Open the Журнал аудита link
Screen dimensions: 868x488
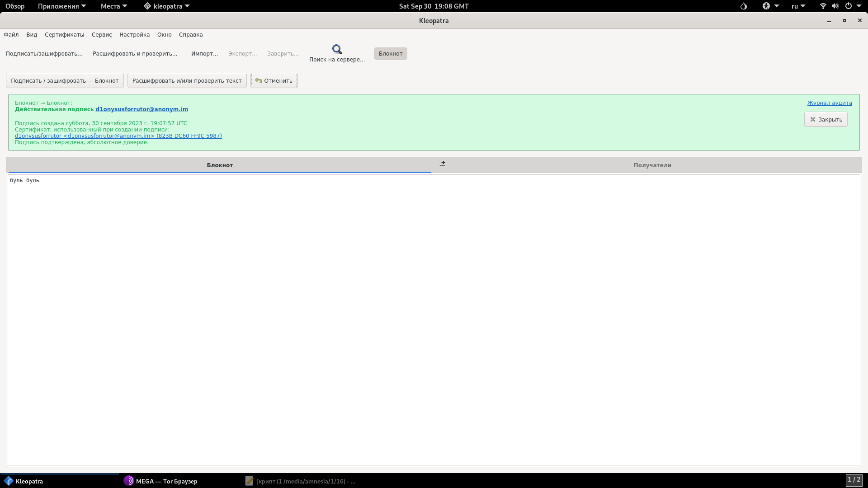829,103
